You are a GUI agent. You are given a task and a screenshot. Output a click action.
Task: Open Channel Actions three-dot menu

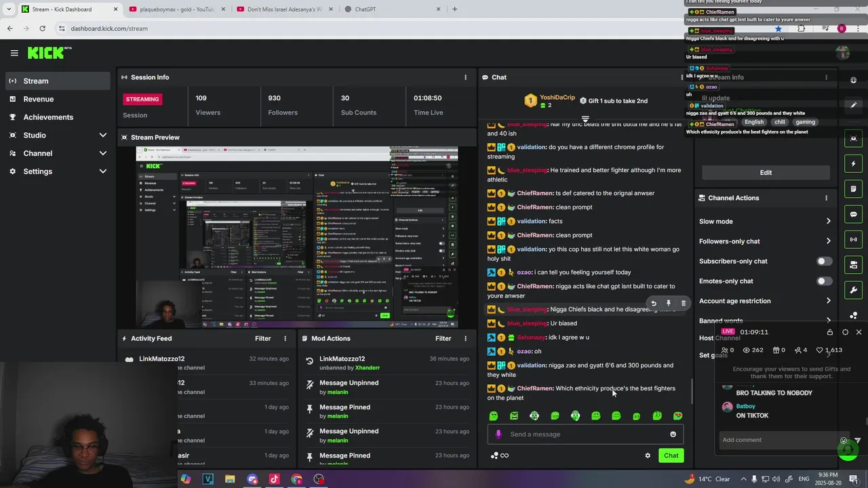(826, 198)
